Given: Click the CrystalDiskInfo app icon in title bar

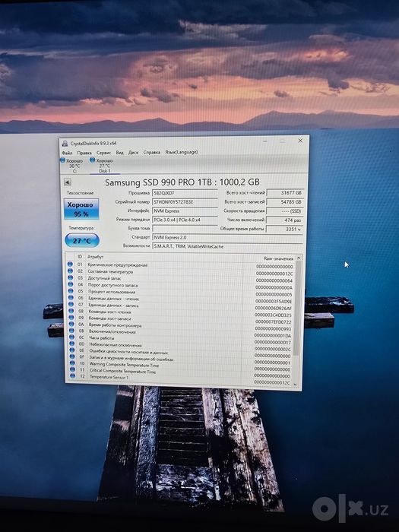Looking at the screenshot, I should (65, 144).
